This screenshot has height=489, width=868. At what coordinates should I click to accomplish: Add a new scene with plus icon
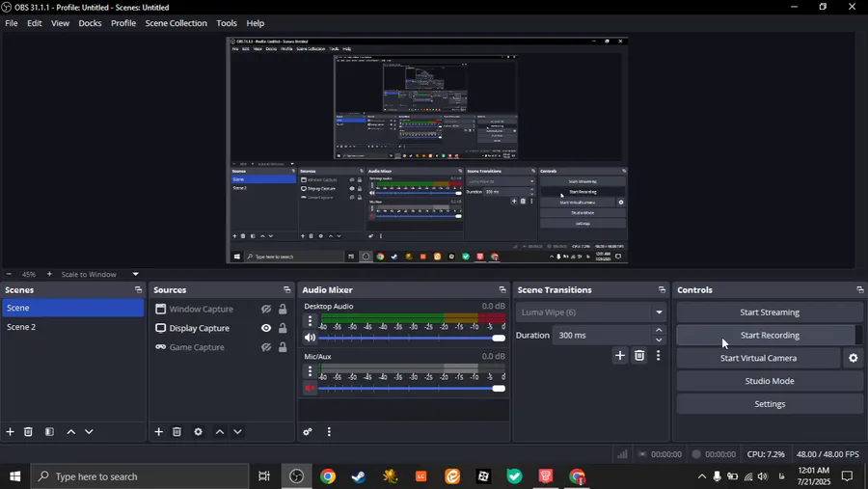point(10,431)
